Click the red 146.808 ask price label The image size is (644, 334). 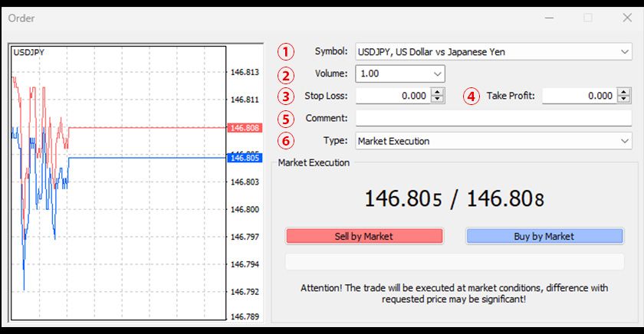(244, 128)
